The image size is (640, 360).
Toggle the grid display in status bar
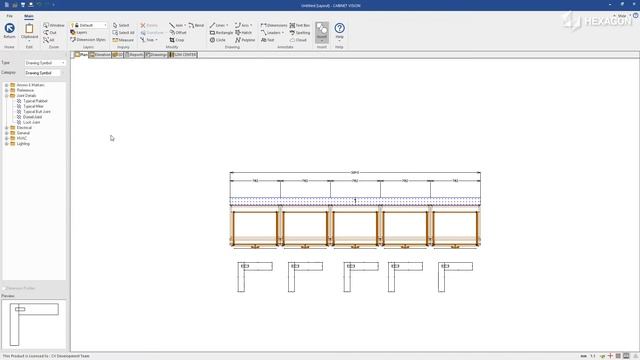click(618, 356)
